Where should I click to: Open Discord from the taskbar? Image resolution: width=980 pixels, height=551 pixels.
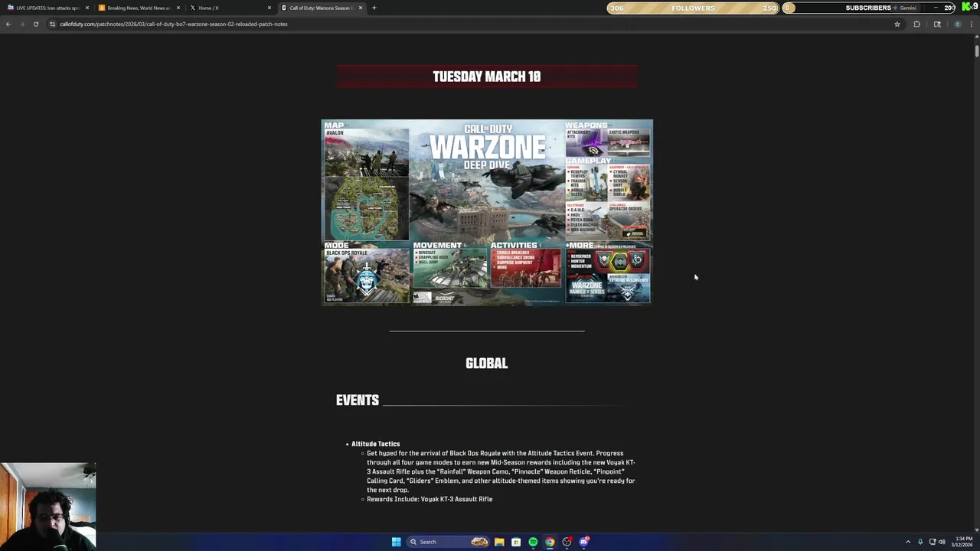pyautogui.click(x=584, y=542)
